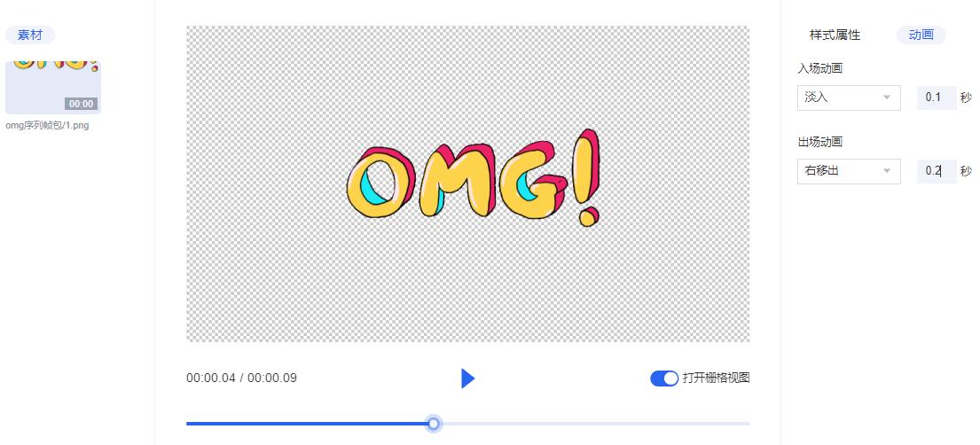Click the 00:00.04 / 00:00.09 time readout
The width and height of the screenshot is (980, 445).
point(241,379)
